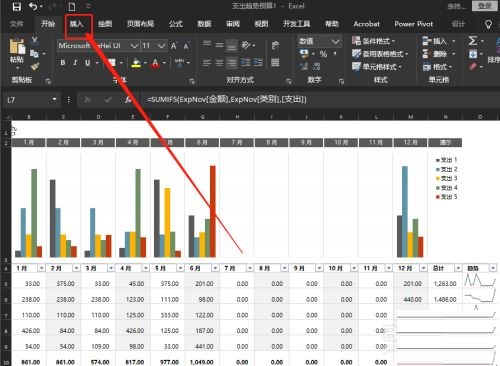500x366 pixels.
Task: Clear cell contents with eraser icon
Action: coord(473,66)
